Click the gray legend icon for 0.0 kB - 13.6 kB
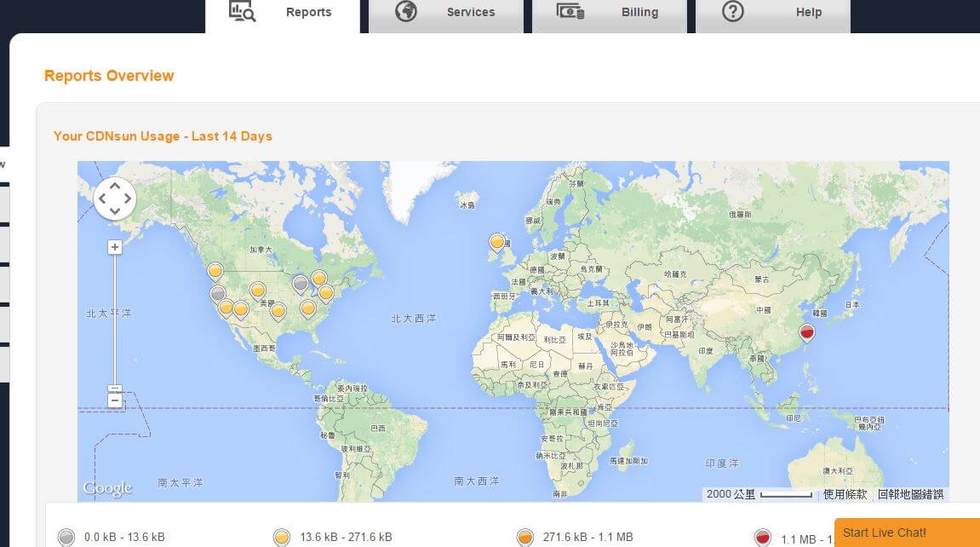 click(x=66, y=537)
